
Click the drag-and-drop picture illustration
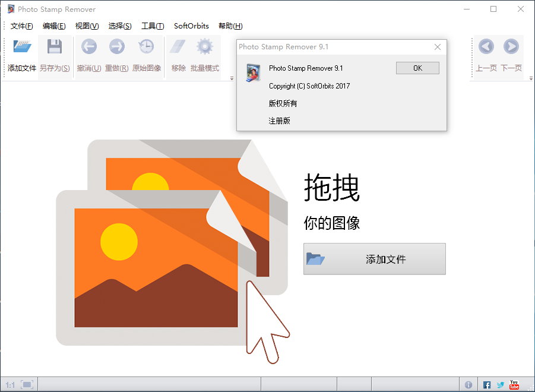coord(172,251)
